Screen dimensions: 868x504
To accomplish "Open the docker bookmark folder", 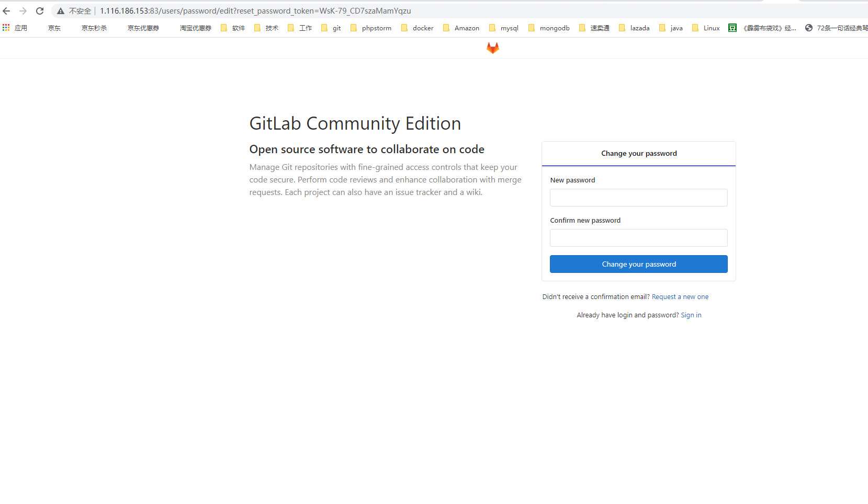I will (x=418, y=28).
